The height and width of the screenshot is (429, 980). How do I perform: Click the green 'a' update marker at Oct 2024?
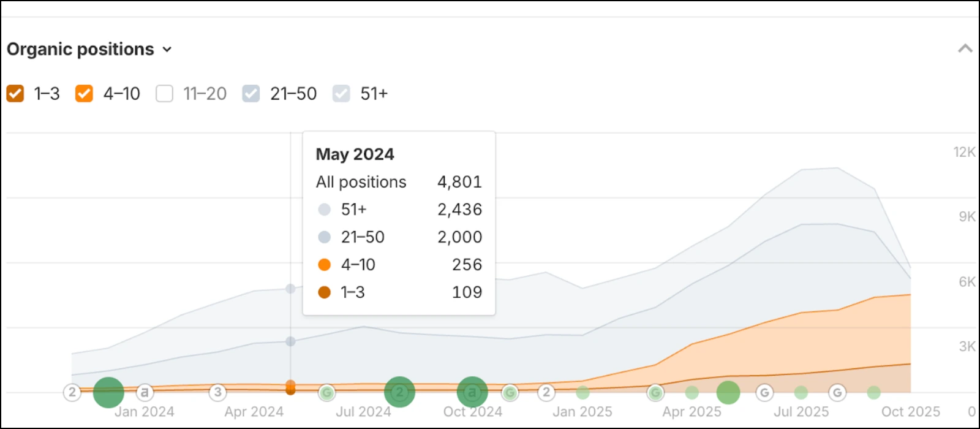pos(472,390)
